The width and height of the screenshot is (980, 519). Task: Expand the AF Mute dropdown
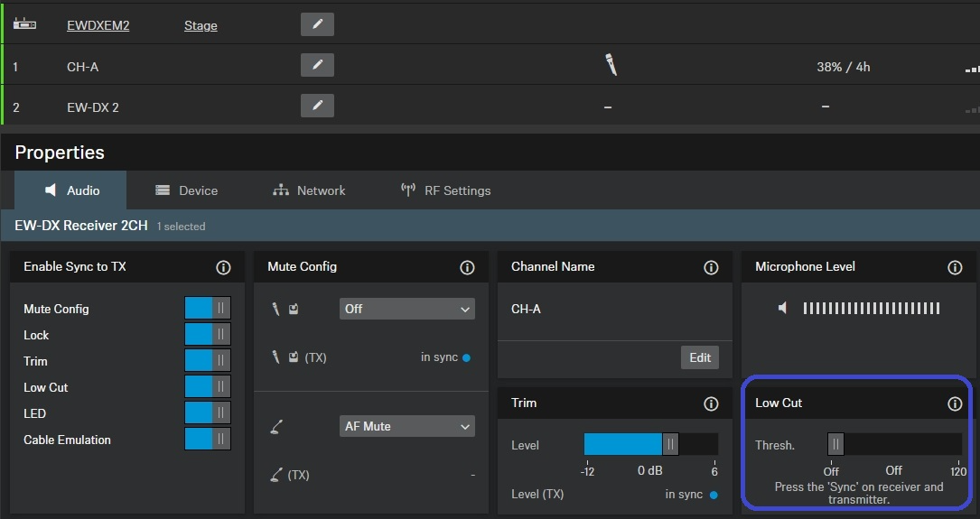(407, 426)
